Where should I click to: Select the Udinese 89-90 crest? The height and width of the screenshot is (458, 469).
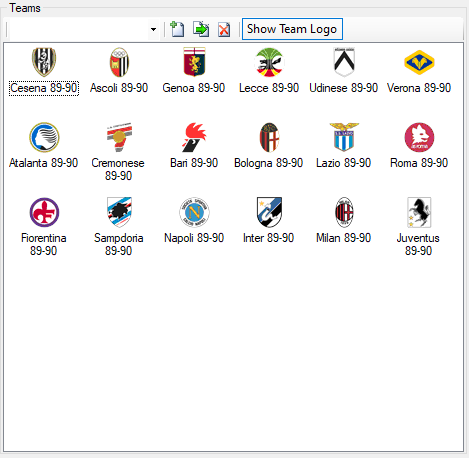click(x=344, y=62)
